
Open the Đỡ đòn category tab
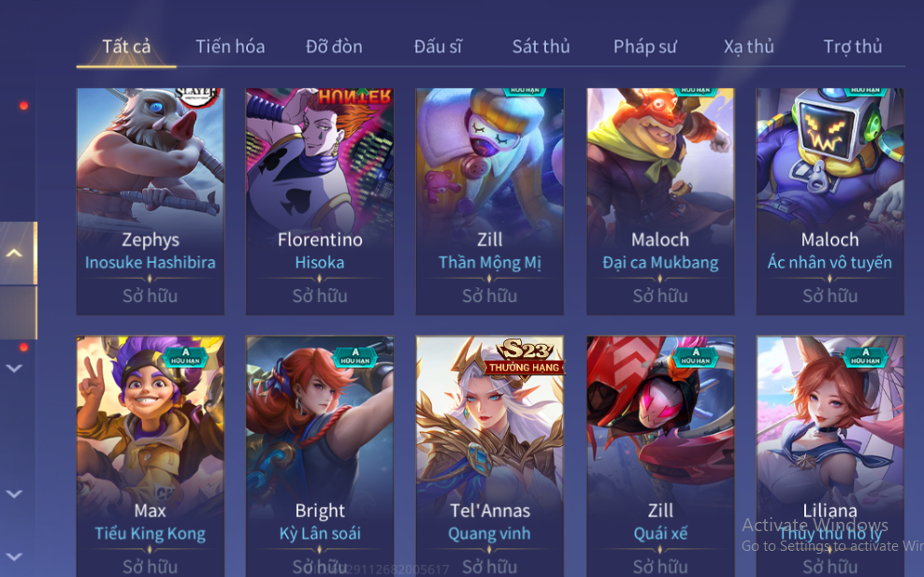point(334,47)
